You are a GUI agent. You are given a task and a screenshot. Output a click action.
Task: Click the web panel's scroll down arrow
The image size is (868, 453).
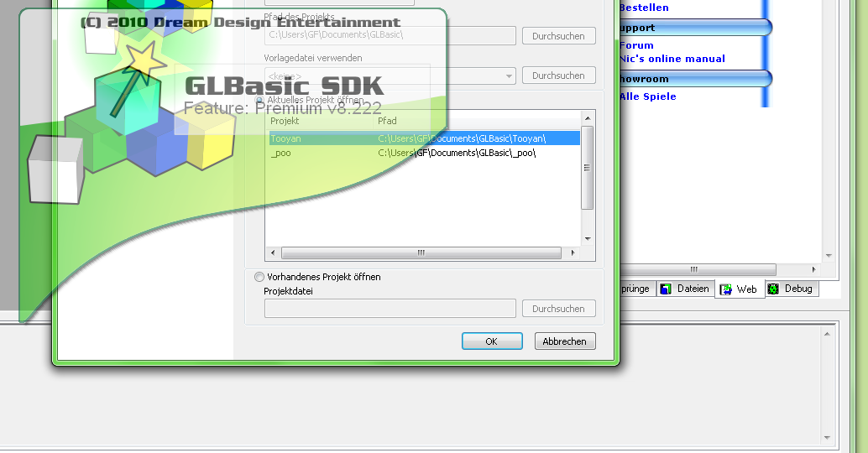pyautogui.click(x=829, y=256)
